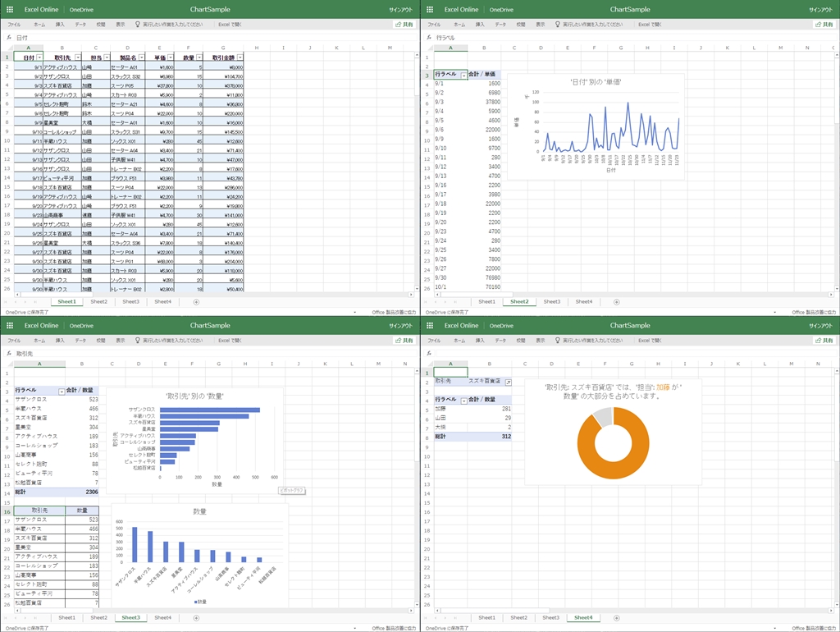The height and width of the screenshot is (632, 840).
Task: Click the 共有 share button in Sheet3 window
Action: 404,341
